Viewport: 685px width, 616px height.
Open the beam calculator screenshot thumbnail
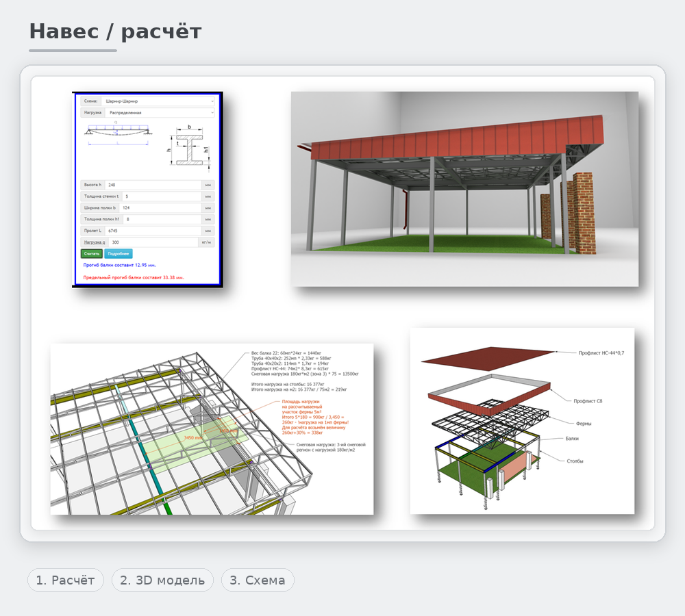148,190
